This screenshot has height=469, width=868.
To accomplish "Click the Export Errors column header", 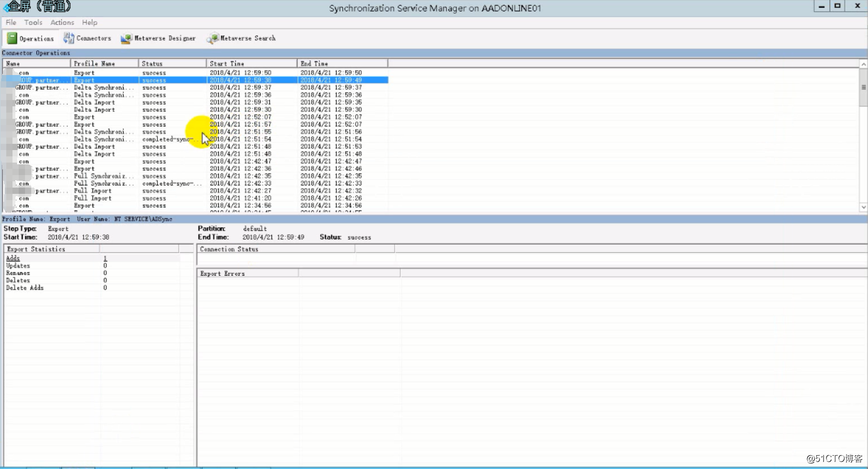I will click(248, 273).
